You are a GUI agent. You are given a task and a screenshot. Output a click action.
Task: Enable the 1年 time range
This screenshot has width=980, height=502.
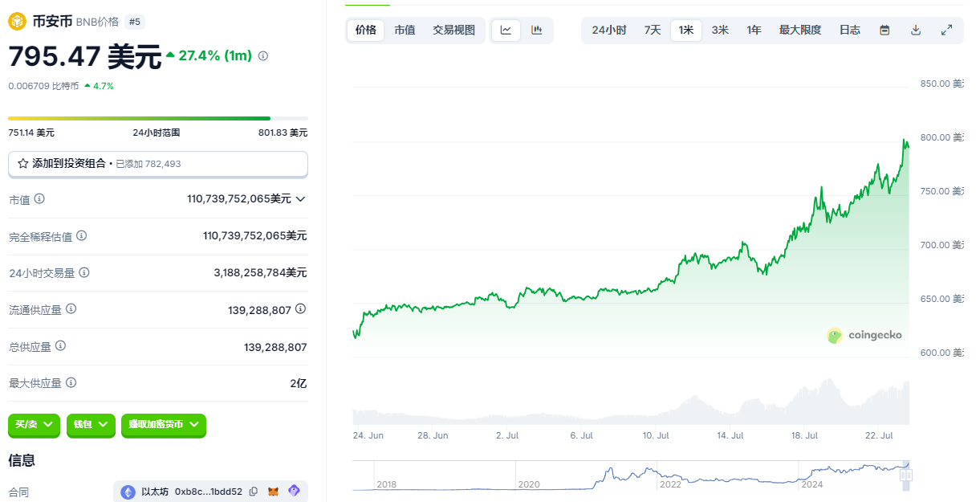coord(754,30)
